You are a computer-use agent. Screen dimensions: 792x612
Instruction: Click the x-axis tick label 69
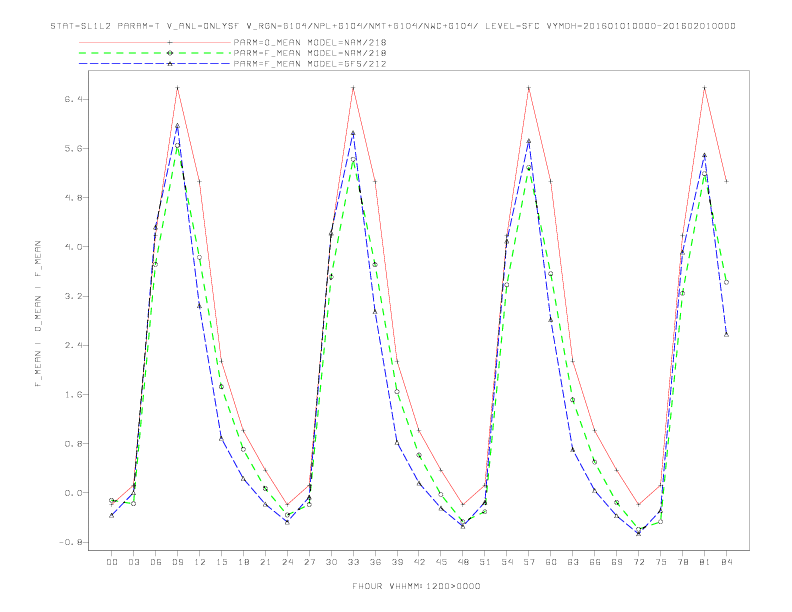pos(617,562)
